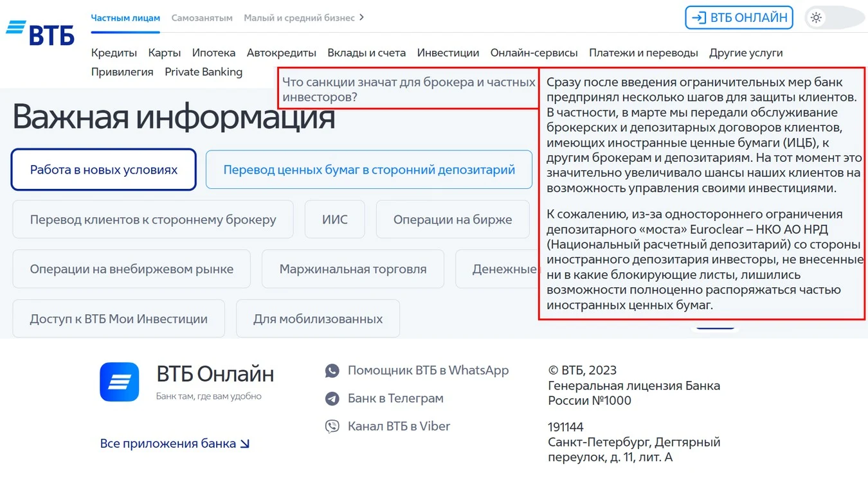The height and width of the screenshot is (478, 868).
Task: Open Помощник ВТБ в WhatsApp link
Action: [x=428, y=371]
